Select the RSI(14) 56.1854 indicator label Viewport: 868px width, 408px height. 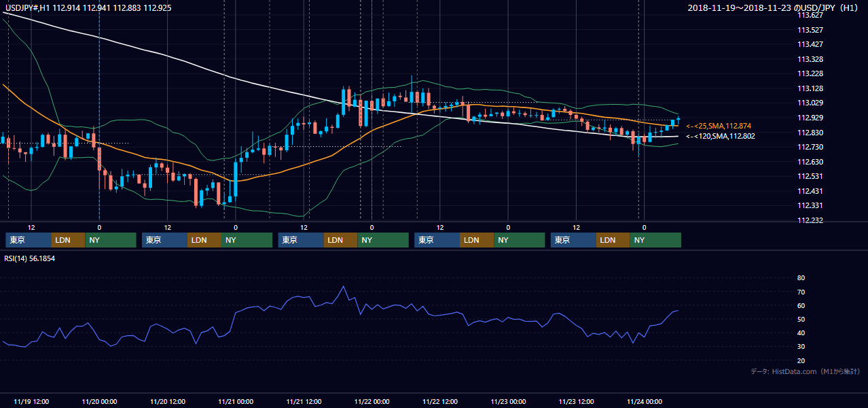point(31,258)
